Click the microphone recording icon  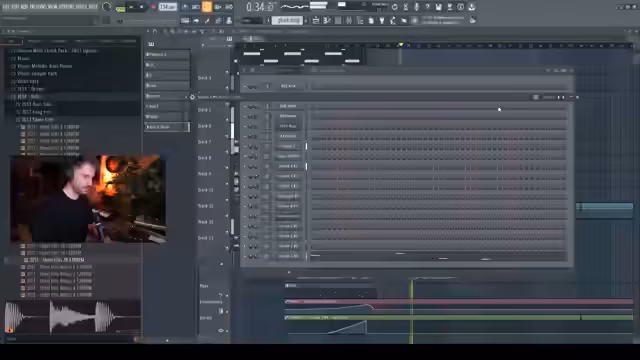click(x=416, y=7)
